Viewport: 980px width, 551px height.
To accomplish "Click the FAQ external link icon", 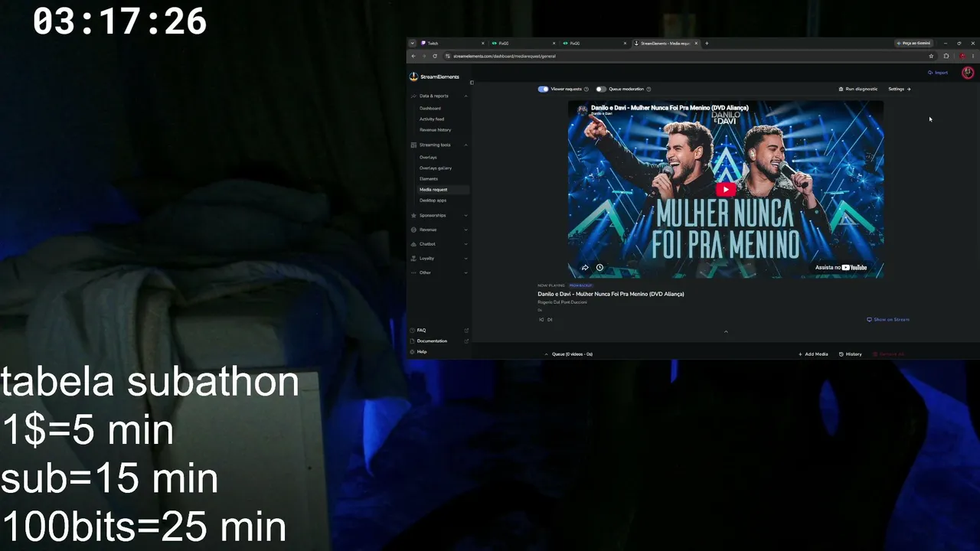I will click(x=466, y=330).
